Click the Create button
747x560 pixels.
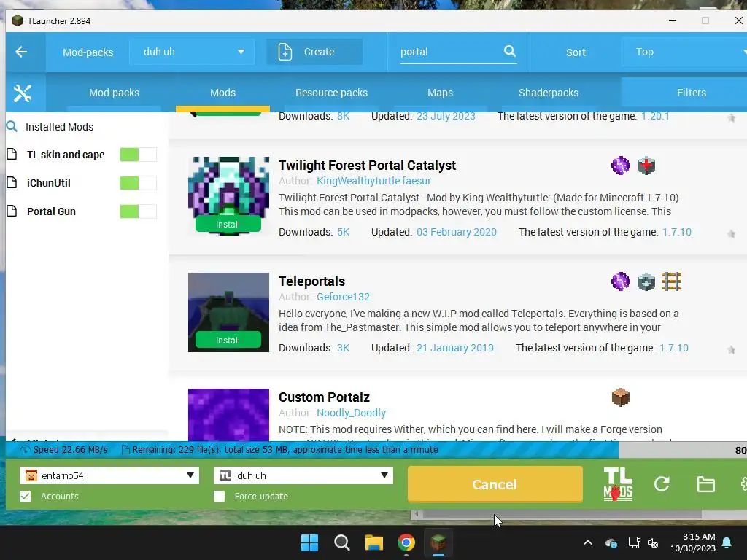[x=314, y=52]
